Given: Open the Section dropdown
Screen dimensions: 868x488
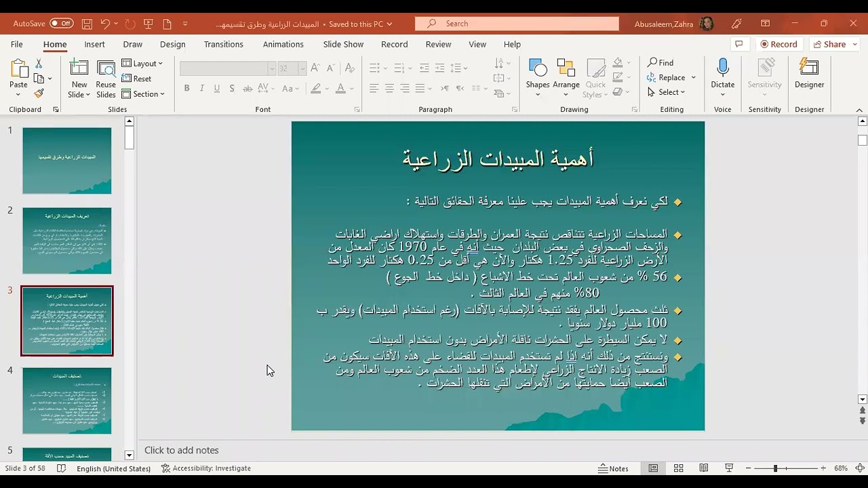Looking at the screenshot, I should [143, 94].
